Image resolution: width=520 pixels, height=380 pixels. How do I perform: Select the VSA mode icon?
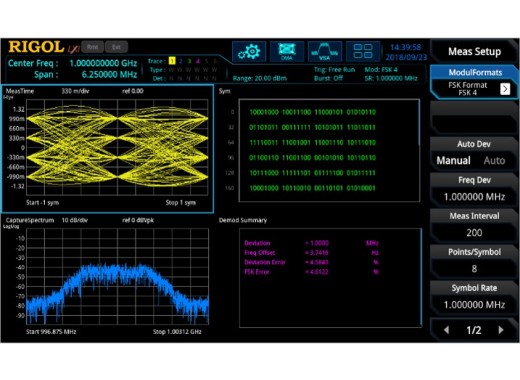pos(325,52)
